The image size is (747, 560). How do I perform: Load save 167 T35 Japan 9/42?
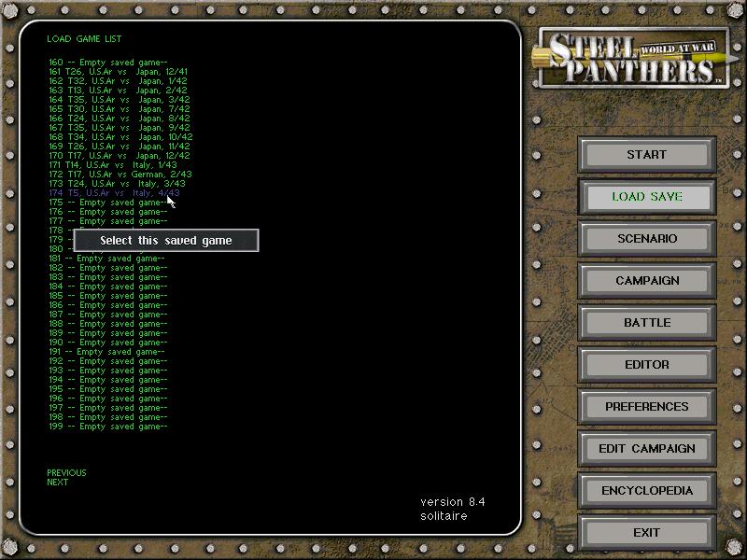click(x=120, y=128)
